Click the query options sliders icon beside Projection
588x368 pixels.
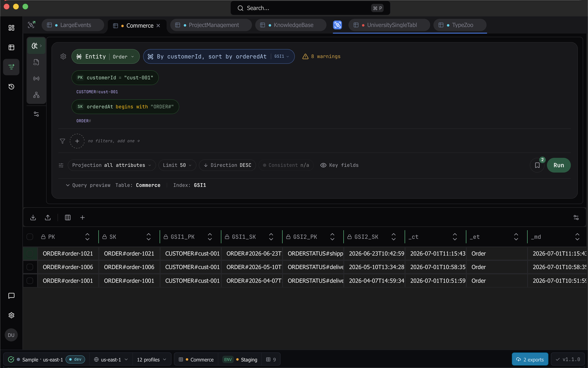pos(61,165)
